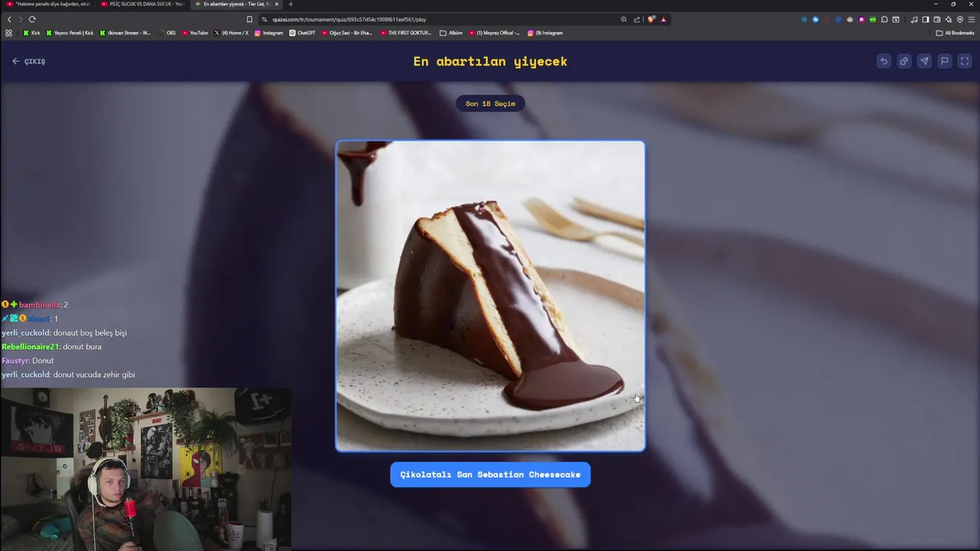The height and width of the screenshot is (551, 980).
Task: Report quiz using the flag icon
Action: coord(945,61)
